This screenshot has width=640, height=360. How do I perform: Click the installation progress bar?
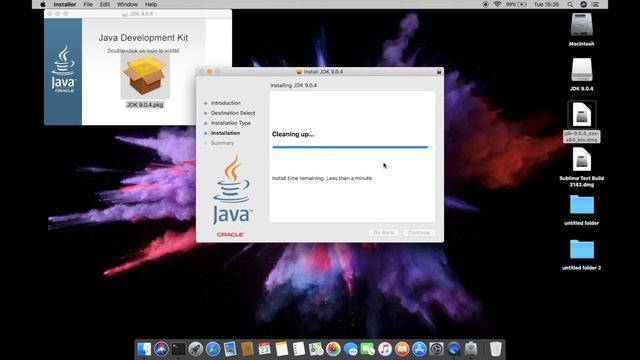click(351, 147)
